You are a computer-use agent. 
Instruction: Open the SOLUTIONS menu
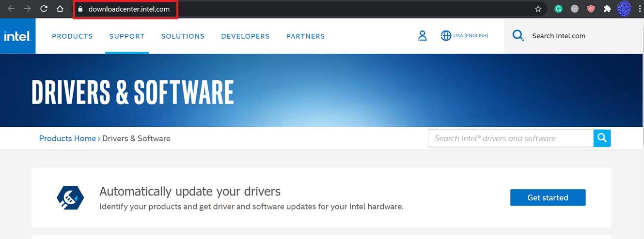click(183, 36)
